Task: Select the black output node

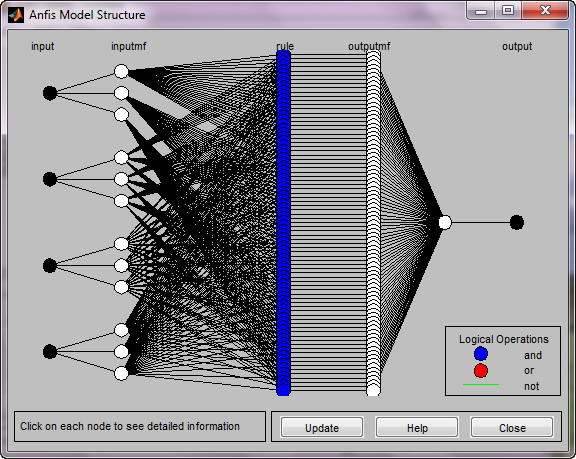Action: tap(516, 223)
